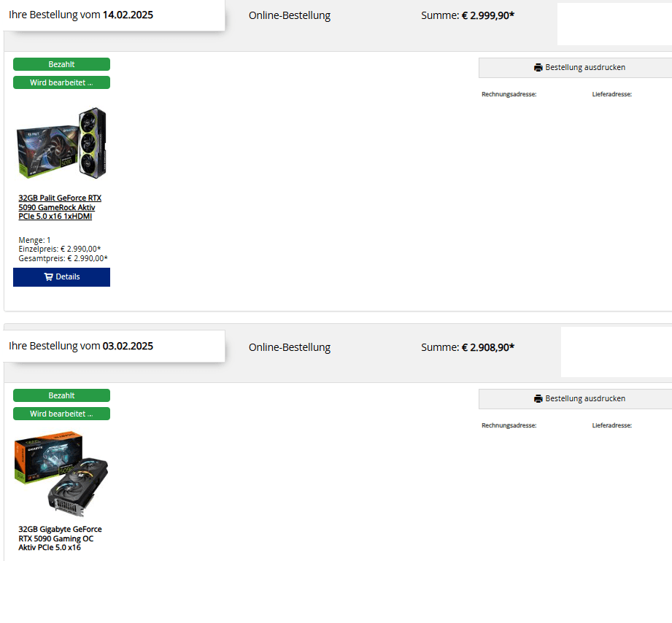Click the printer icon for the 14.02.2025 order

click(538, 68)
